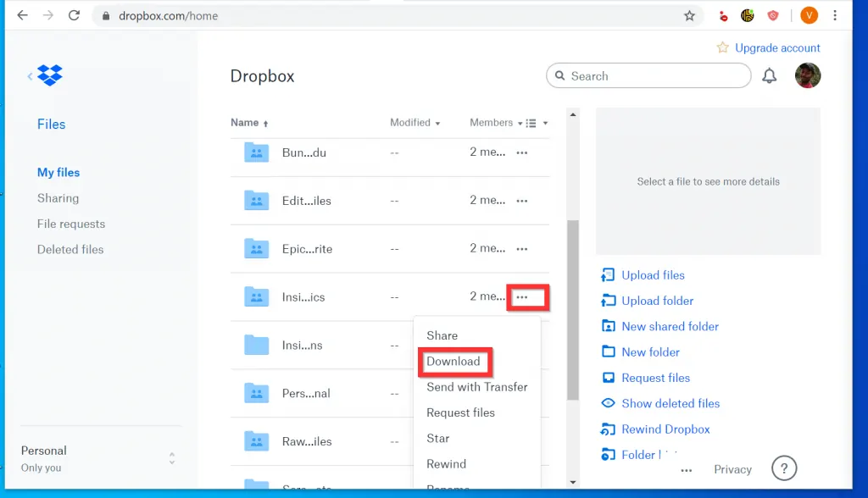
Task: Click the New shared folder icon
Action: click(608, 326)
